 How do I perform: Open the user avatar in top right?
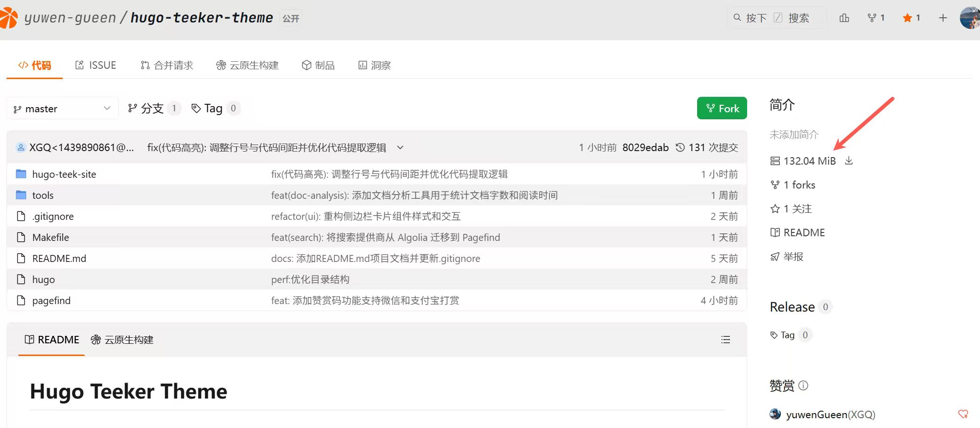tap(970, 18)
